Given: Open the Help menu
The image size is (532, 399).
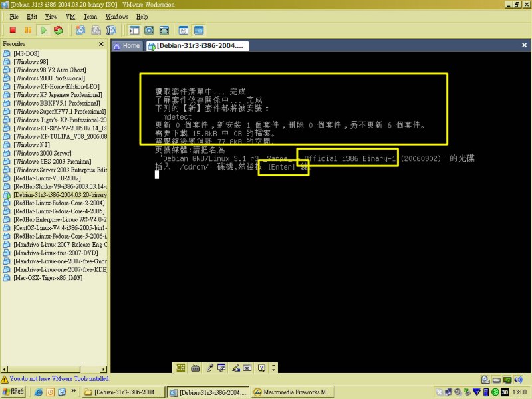Looking at the screenshot, I should [142, 17].
